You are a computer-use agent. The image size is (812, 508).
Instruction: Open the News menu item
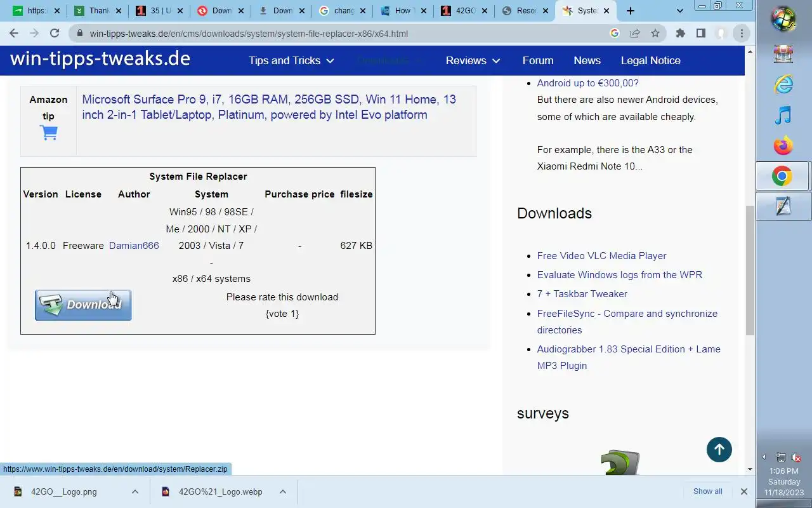pyautogui.click(x=587, y=60)
